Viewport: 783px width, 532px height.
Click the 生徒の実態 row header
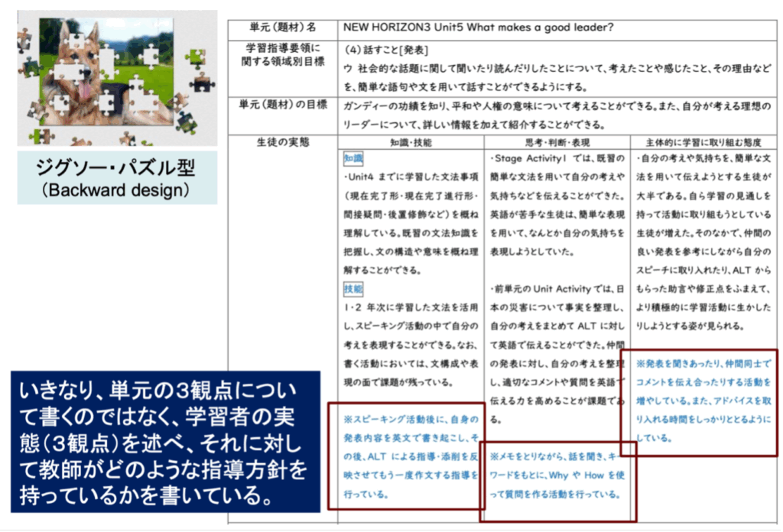(282, 142)
